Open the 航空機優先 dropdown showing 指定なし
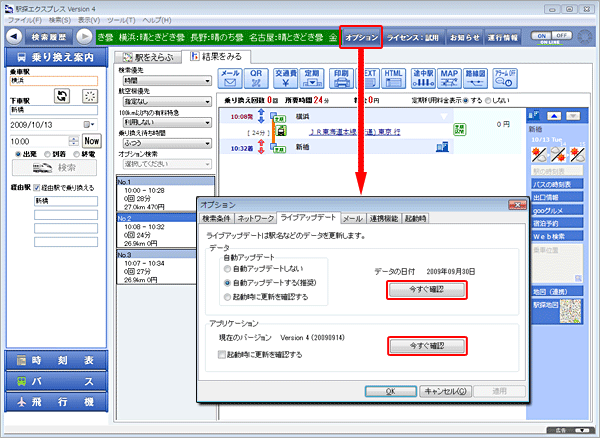The width and height of the screenshot is (600, 438). coord(167,102)
